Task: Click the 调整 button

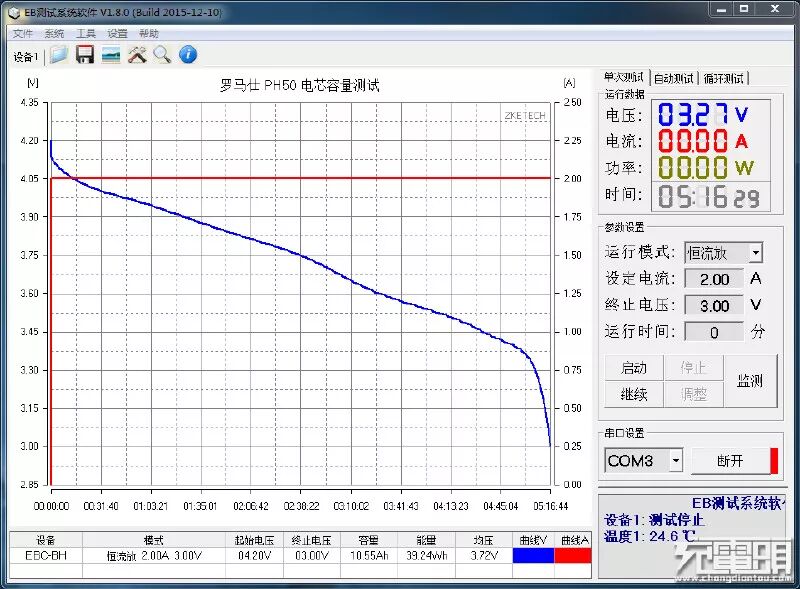Action: coord(693,394)
